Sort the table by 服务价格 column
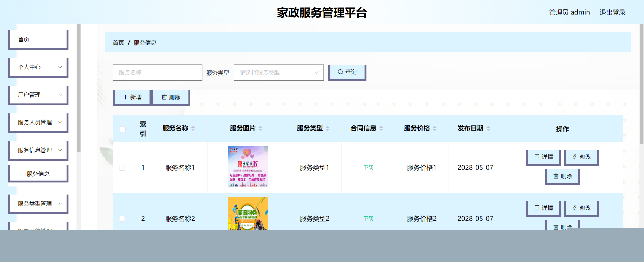Screen dimensions: 644x262 point(435,128)
